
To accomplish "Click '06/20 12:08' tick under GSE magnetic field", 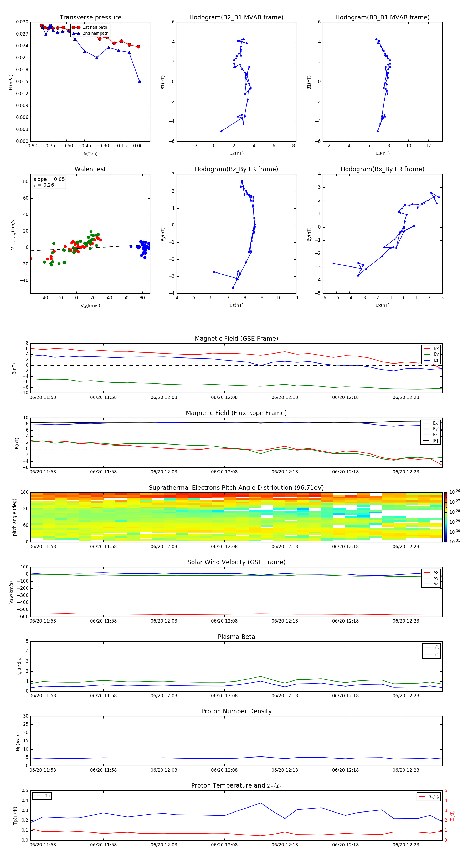I will (x=224, y=397).
